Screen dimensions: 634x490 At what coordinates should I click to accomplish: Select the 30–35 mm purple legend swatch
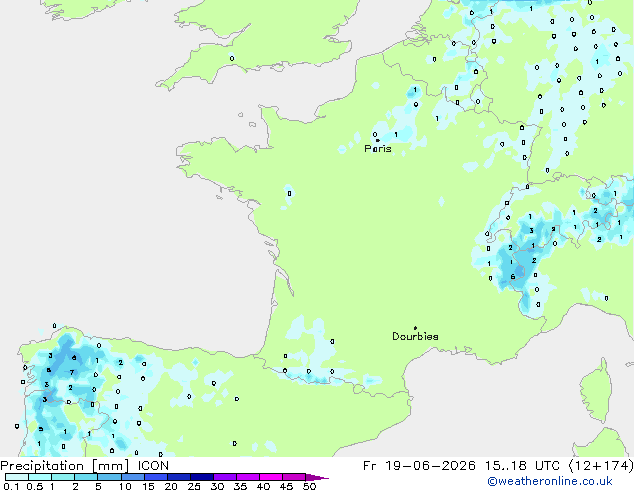pyautogui.click(x=225, y=477)
